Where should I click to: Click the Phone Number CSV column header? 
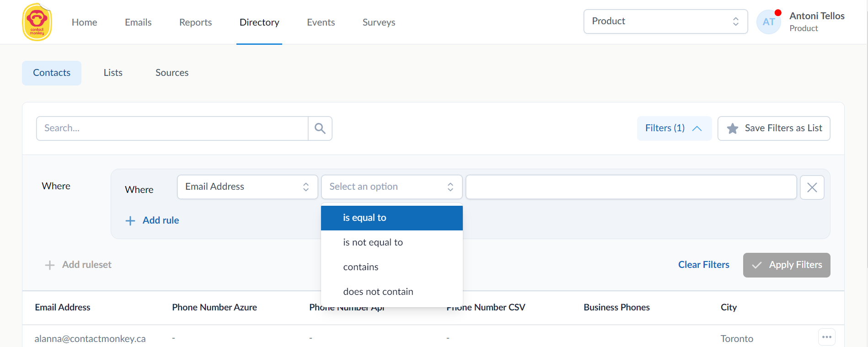coord(486,308)
